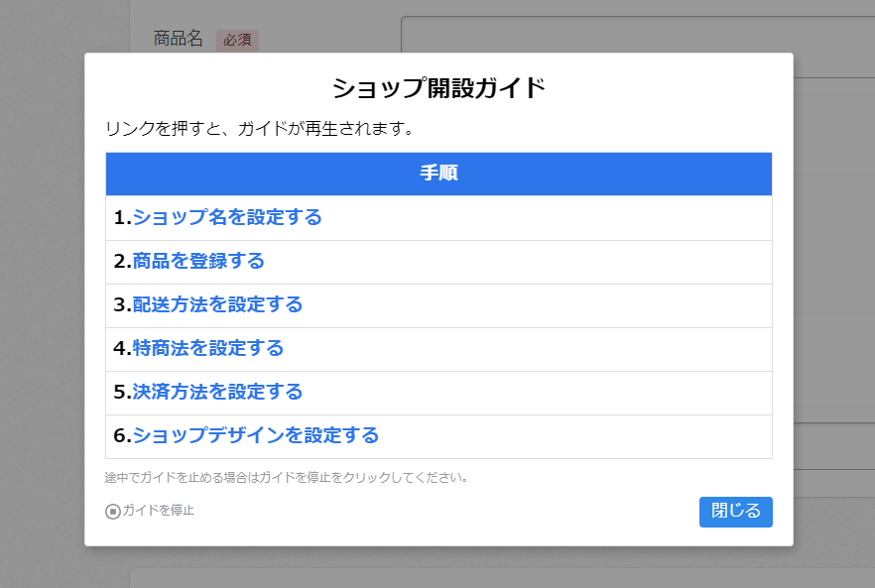Click the stop guide circle icon
The width and height of the screenshot is (875, 588).
pyautogui.click(x=113, y=512)
